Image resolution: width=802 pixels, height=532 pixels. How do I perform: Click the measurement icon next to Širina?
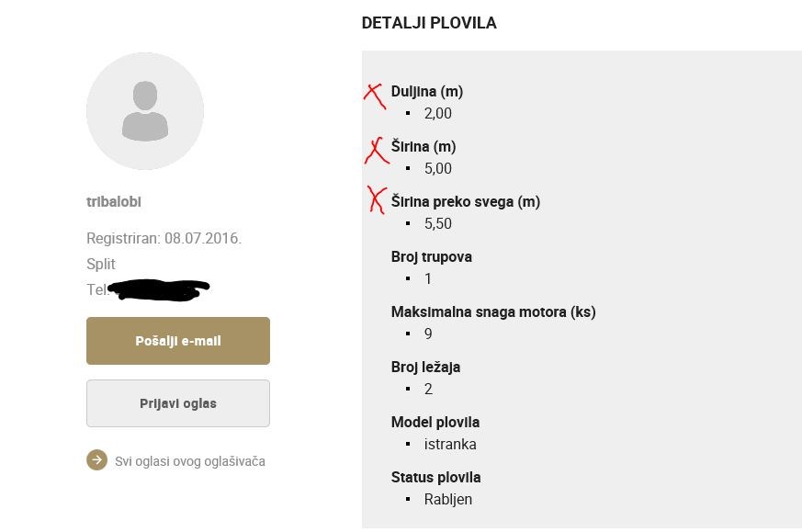pyautogui.click(x=376, y=152)
